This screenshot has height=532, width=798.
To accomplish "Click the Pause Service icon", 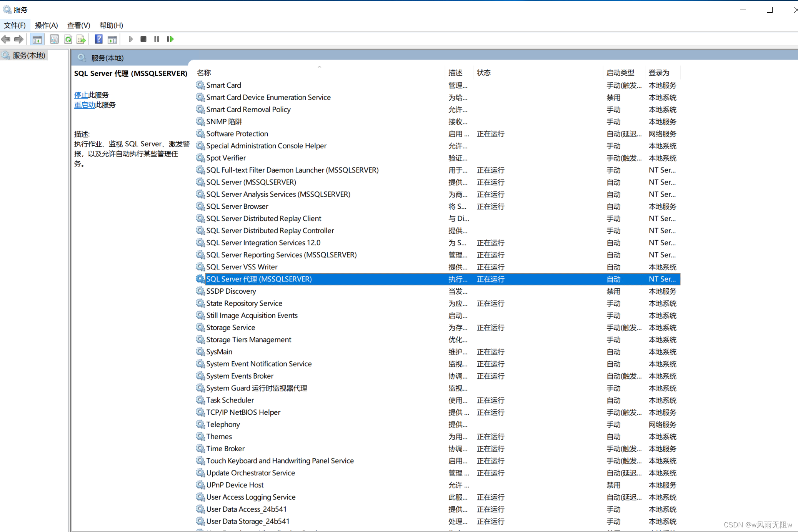I will (157, 39).
